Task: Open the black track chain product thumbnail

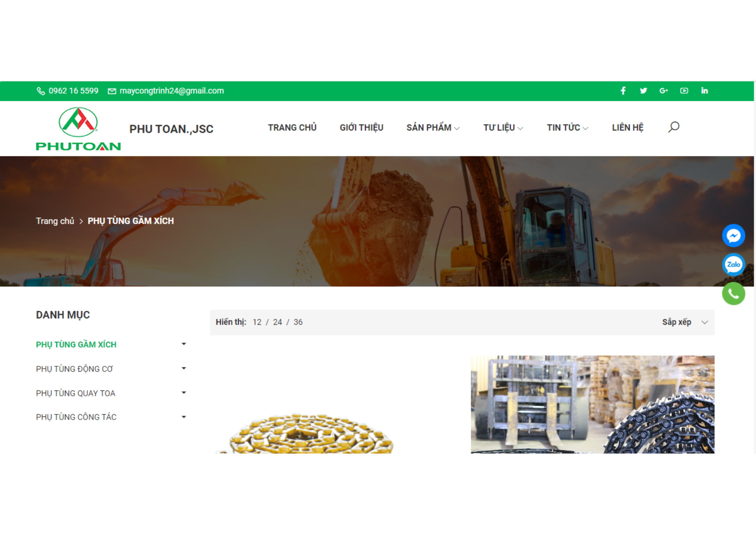Action: 592,404
